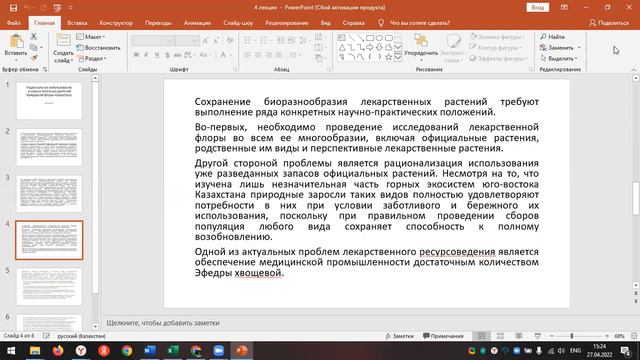Click the Создать слайд new slide icon

pyautogui.click(x=63, y=41)
